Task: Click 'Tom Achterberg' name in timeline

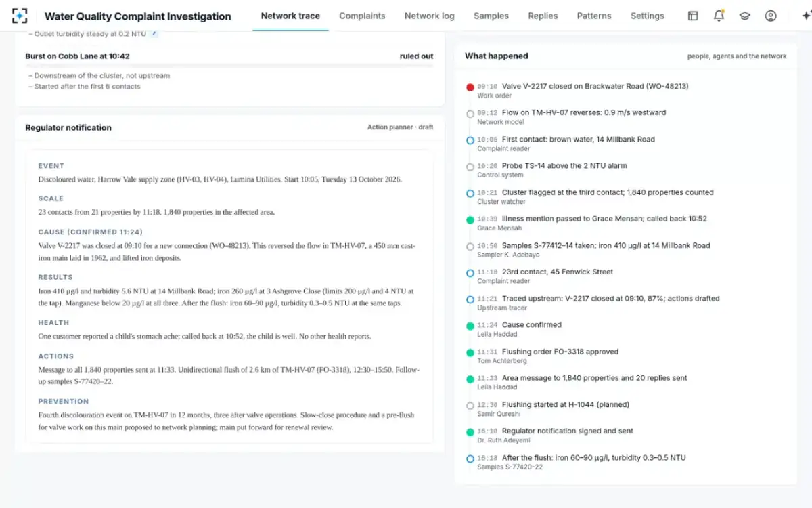Action: tap(501, 361)
